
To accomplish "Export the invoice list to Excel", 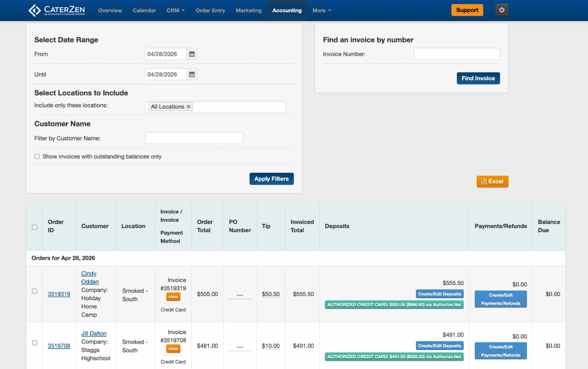I will [492, 181].
